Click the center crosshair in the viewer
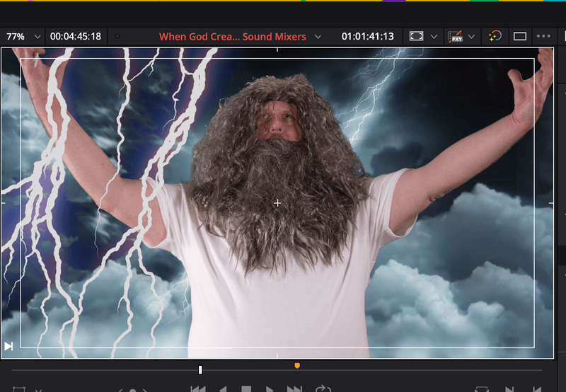Viewport: 566px width, 392px height. (x=277, y=203)
